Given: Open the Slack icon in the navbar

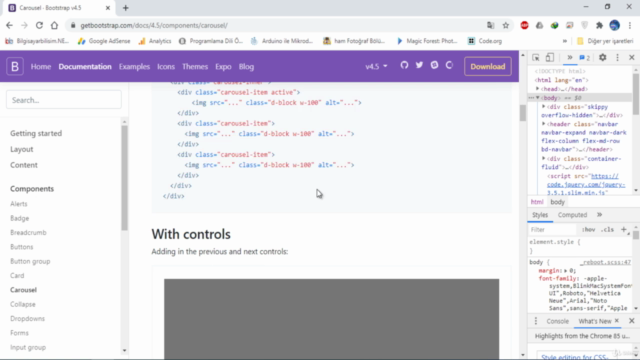Looking at the screenshot, I should pyautogui.click(x=434, y=65).
